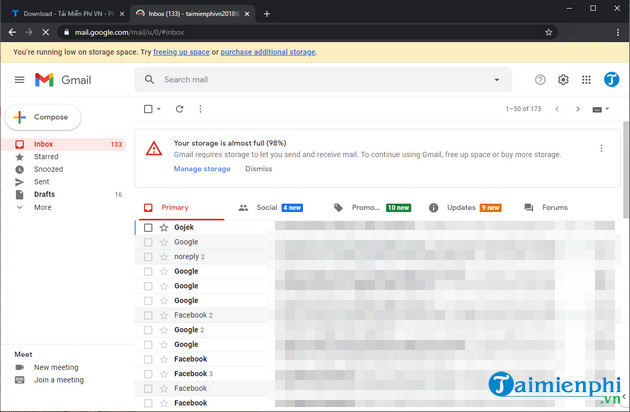Click the Search mail field

point(323,80)
